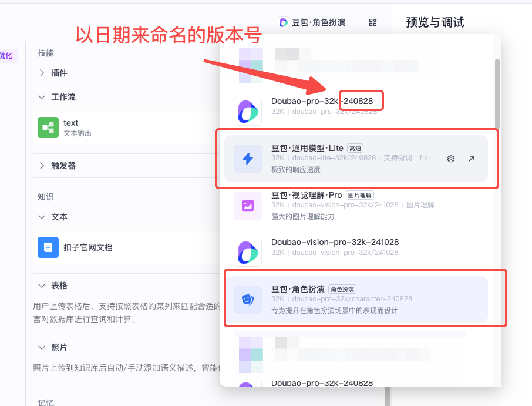This screenshot has height=406, width=532.
Task: Click the 角色扮演 tag badge
Action: 342,289
